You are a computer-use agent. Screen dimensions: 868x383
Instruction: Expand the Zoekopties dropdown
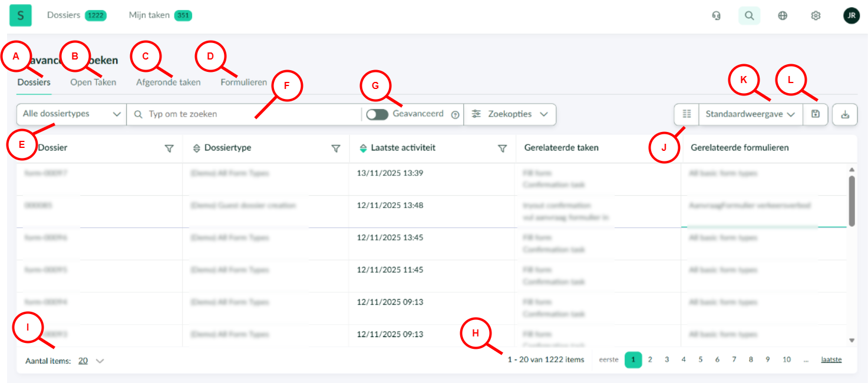pos(510,114)
